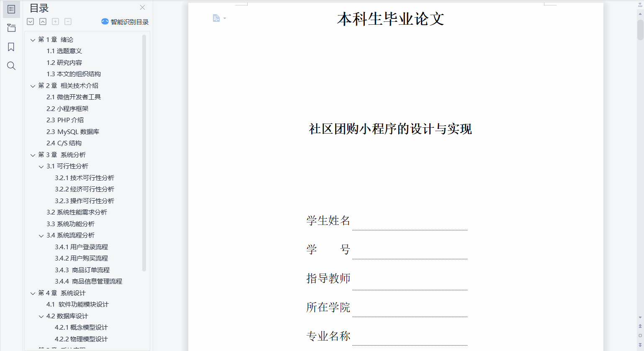Navigate to 4.1 软件功能模块设计 heading
Image resolution: width=644 pixels, height=351 pixels.
pos(77,305)
